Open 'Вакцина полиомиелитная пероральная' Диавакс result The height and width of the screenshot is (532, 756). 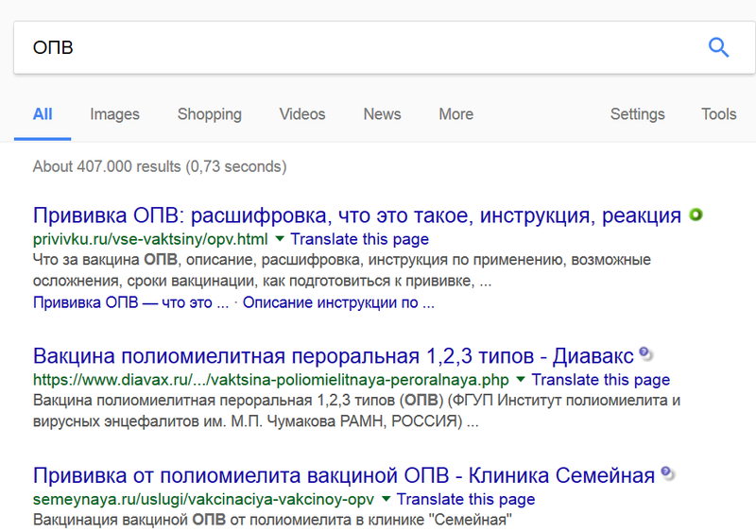click(x=331, y=356)
